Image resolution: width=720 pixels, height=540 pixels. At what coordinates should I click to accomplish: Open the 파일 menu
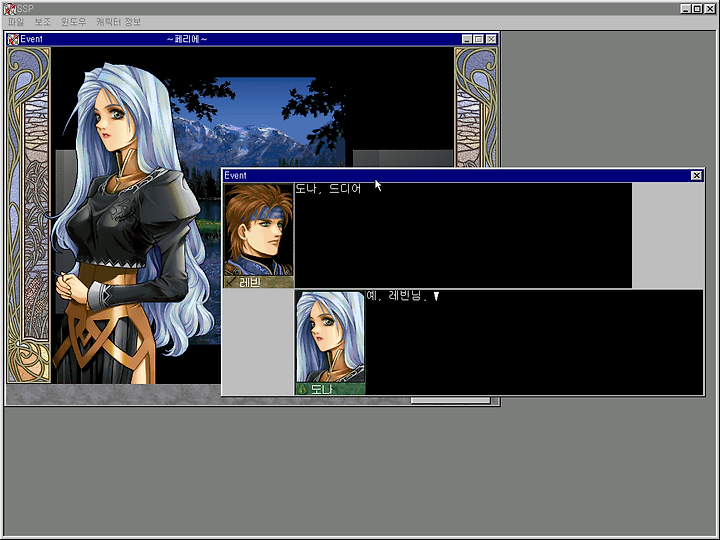tap(16, 22)
